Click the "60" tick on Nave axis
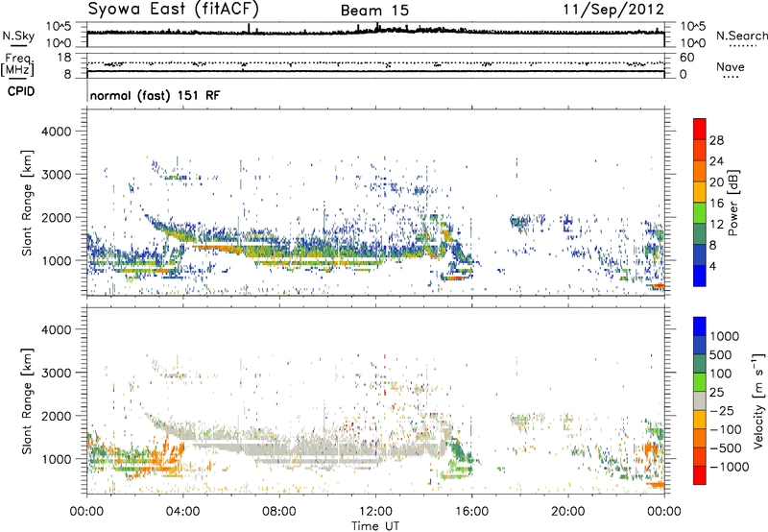The width and height of the screenshot is (768, 532). (686, 58)
